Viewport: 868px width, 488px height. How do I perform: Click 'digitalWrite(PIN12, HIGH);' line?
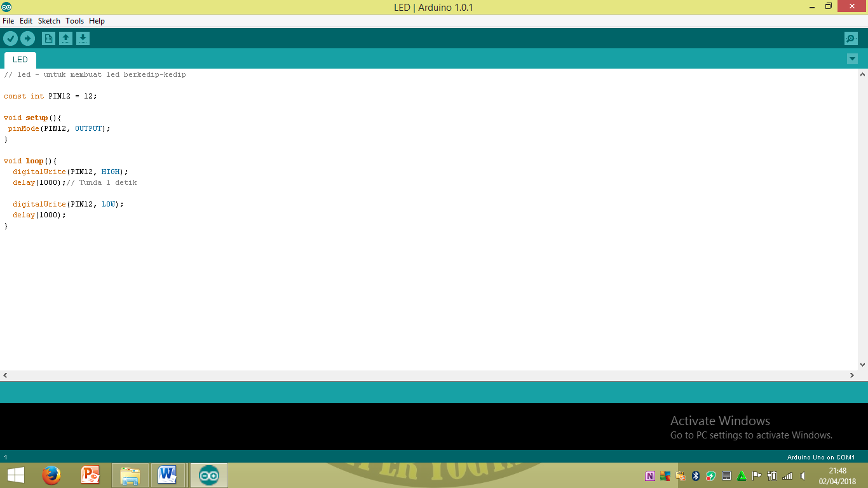pyautogui.click(x=71, y=172)
